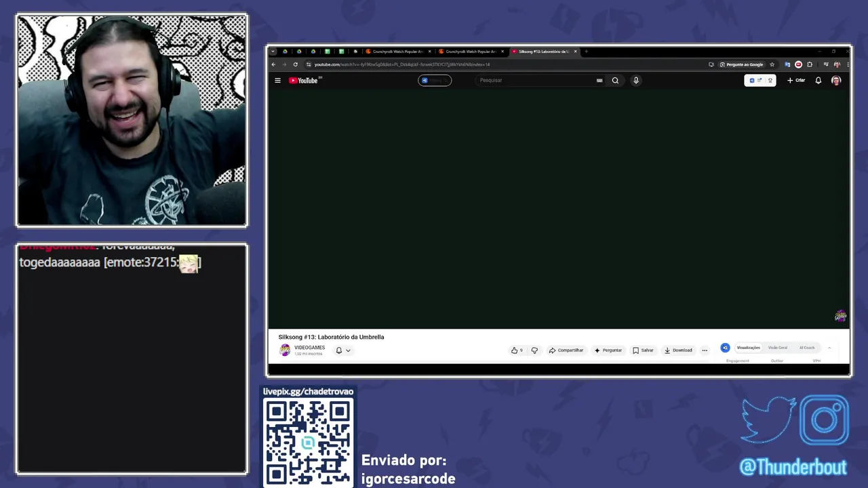View site information icon beside the URL
This screenshot has width=868, height=488.
(x=309, y=64)
